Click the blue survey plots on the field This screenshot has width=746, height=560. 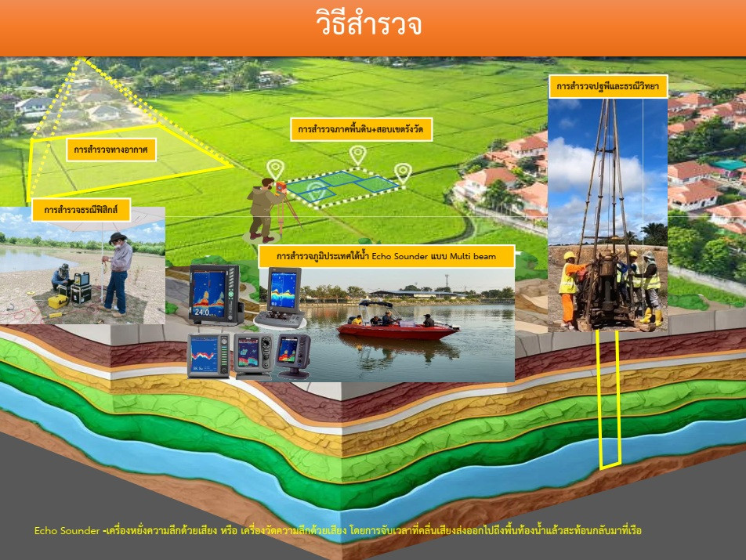(342, 187)
